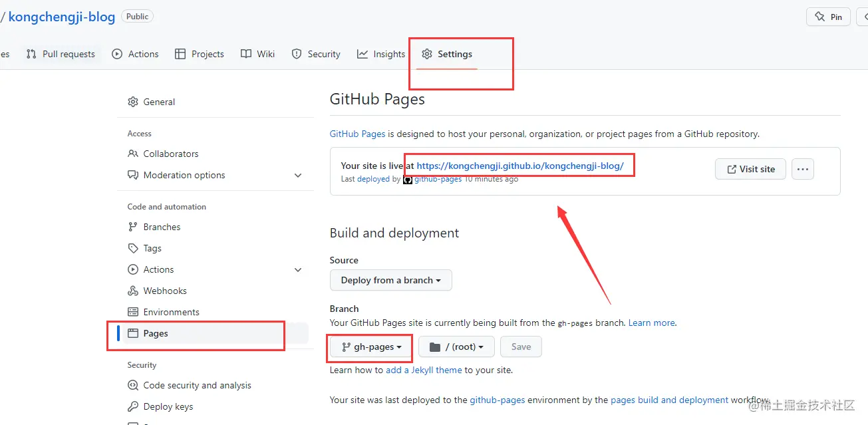This screenshot has height=425, width=868.
Task: Switch to the Security tab
Action: (x=316, y=54)
